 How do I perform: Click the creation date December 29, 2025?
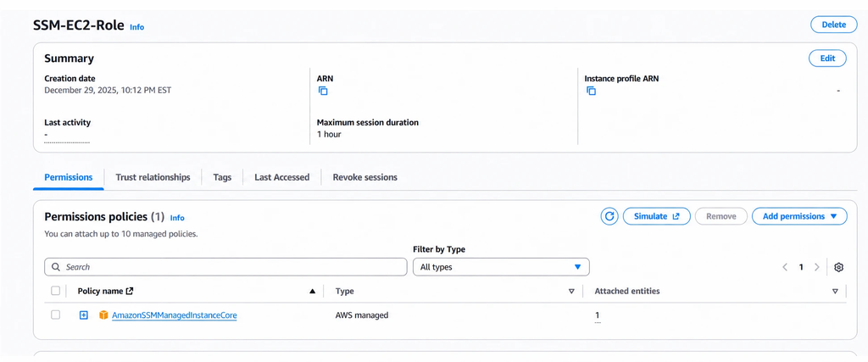(x=108, y=90)
